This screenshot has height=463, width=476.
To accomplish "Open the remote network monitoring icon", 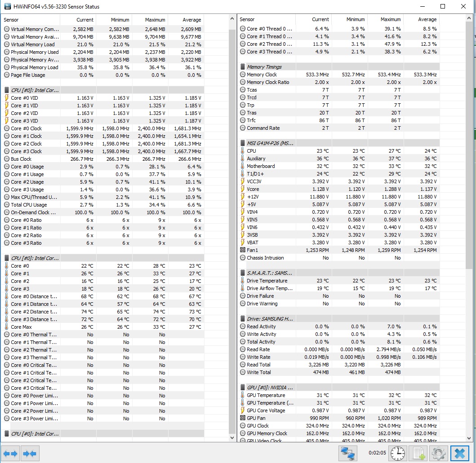I will [x=348, y=453].
